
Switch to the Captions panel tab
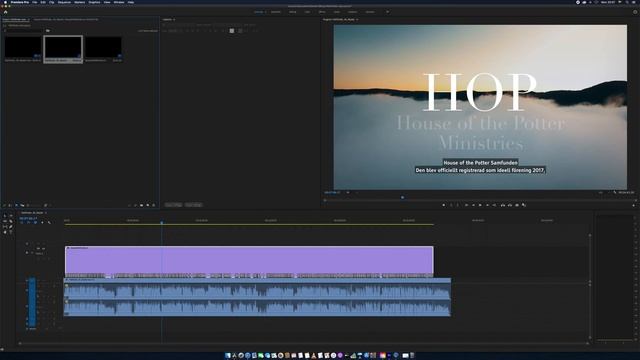[x=167, y=19]
